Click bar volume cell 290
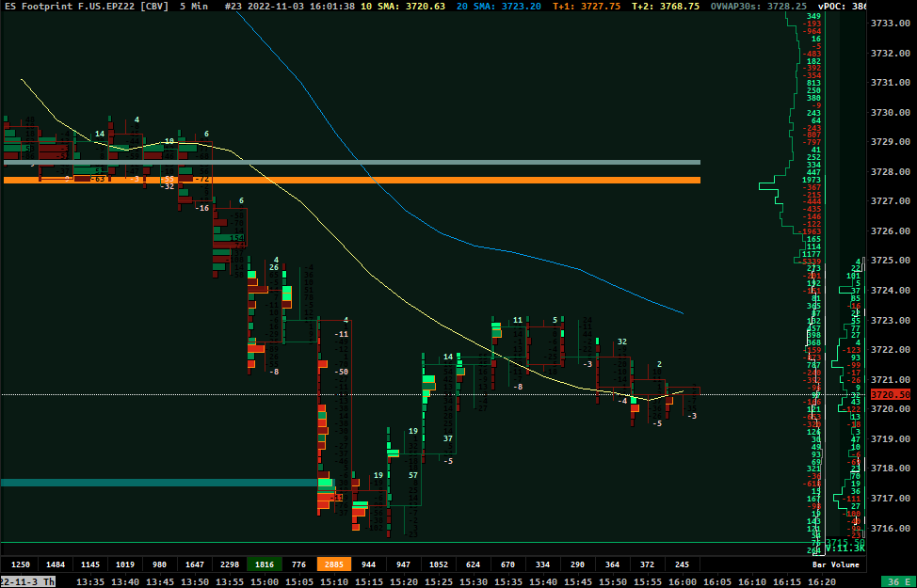 pyautogui.click(x=578, y=564)
